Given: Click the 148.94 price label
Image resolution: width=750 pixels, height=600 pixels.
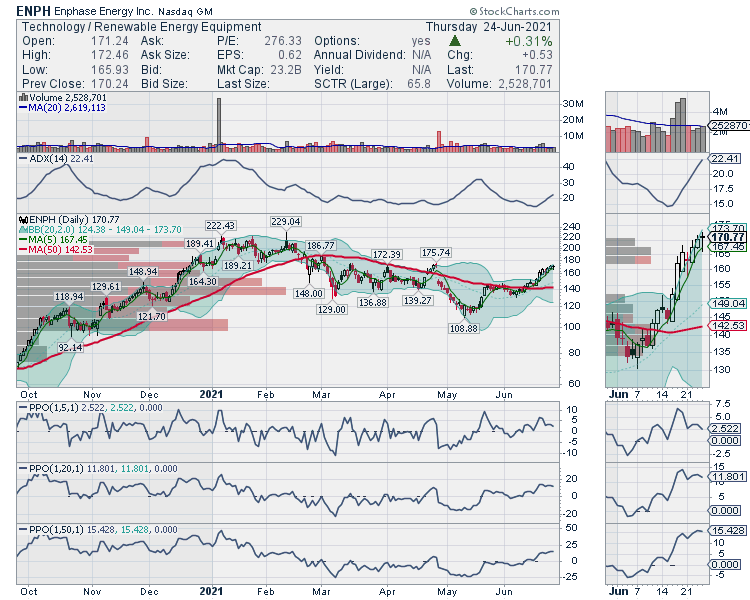Looking at the screenshot, I should click(x=143, y=272).
